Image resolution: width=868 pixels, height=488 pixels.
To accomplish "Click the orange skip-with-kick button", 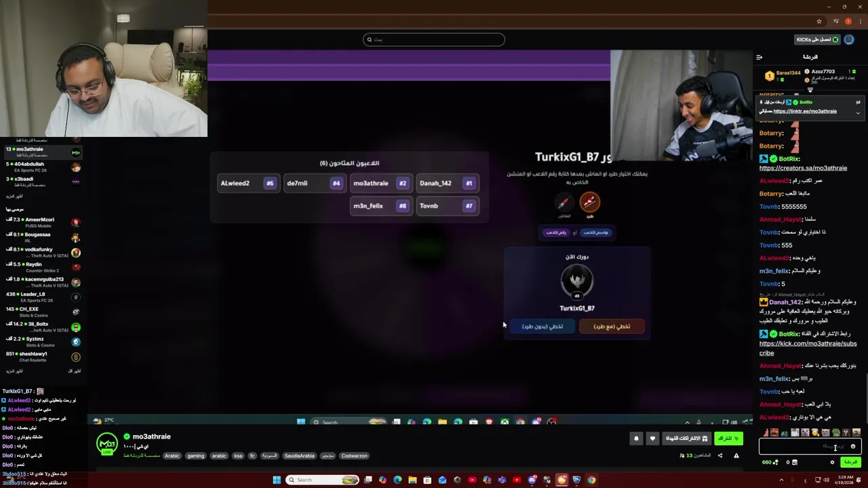I will 612,327.
